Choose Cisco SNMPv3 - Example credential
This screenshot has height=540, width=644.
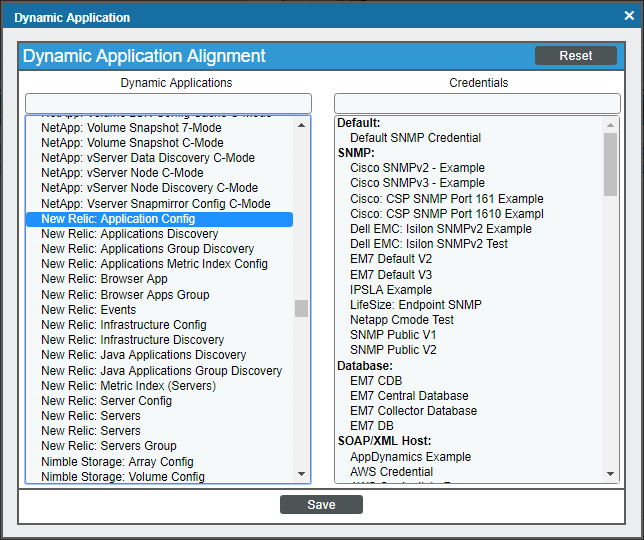point(417,183)
